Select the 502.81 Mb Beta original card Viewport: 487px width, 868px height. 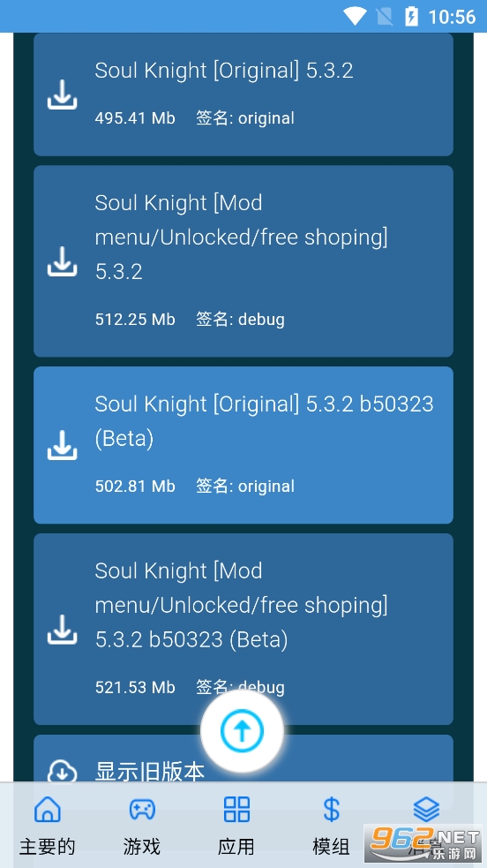coord(243,445)
